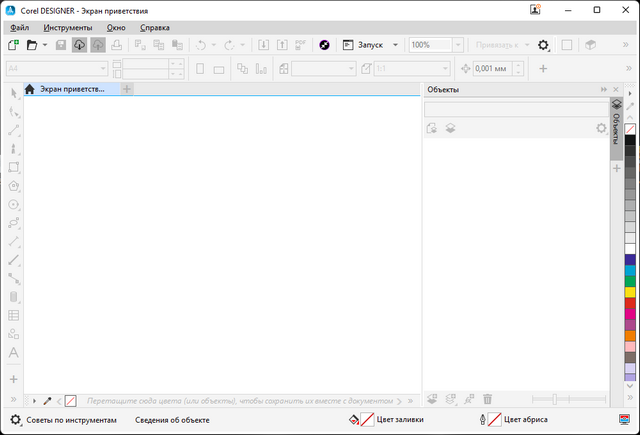Select the Ellipse tool

(x=14, y=204)
